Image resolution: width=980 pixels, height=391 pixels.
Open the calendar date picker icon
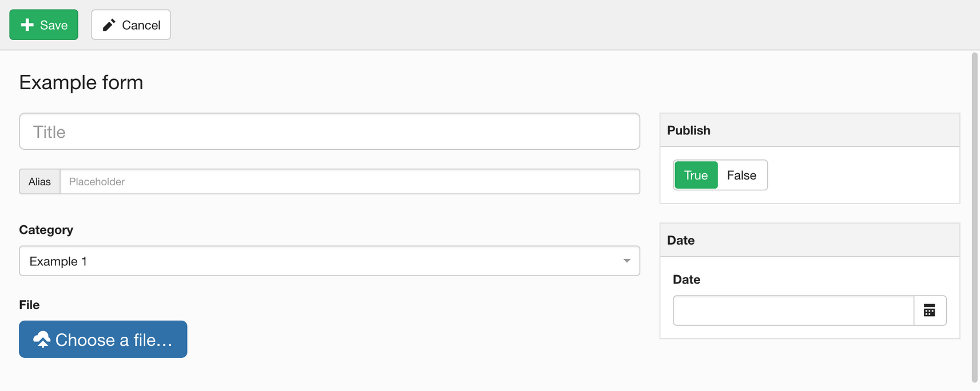[x=930, y=310]
